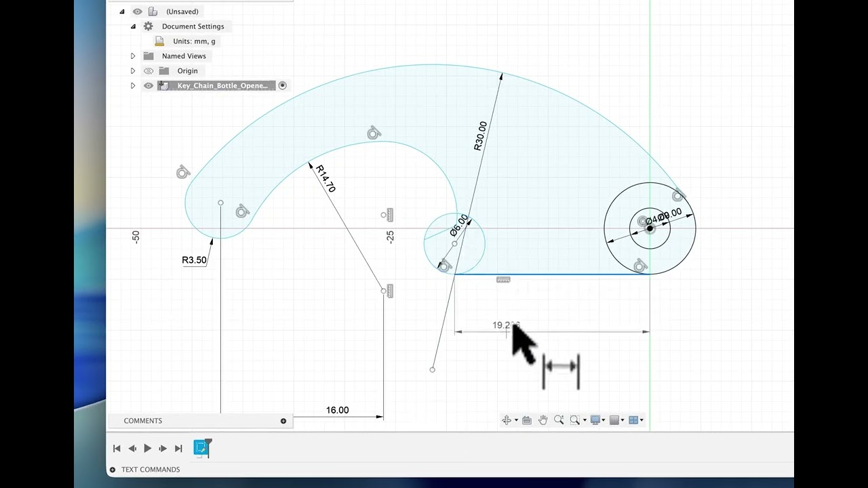Select the Pan hand tool
868x488 pixels.
[542, 420]
